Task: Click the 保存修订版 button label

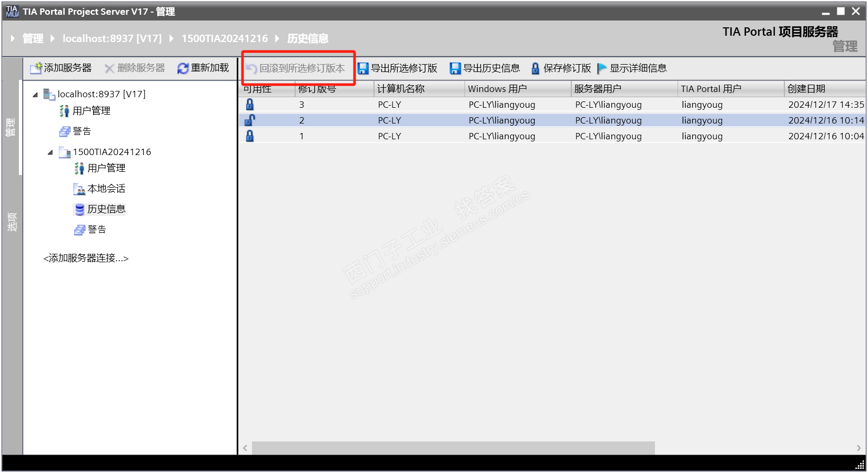Action: click(x=567, y=68)
